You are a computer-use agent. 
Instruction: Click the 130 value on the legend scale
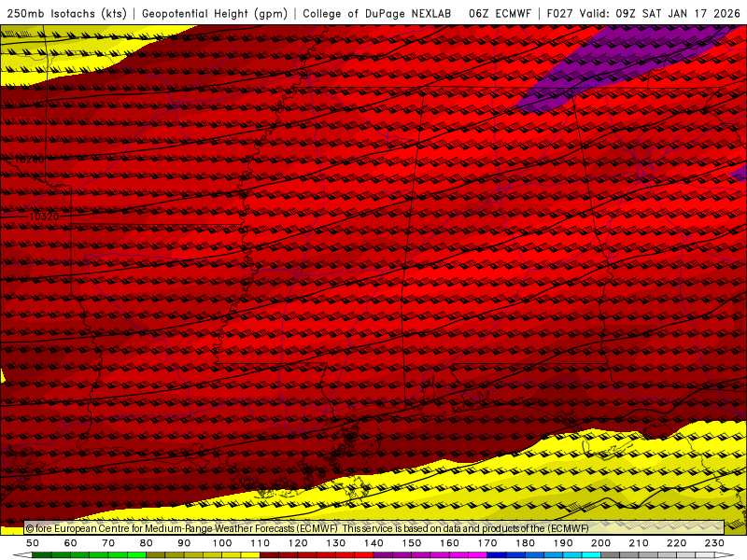pyautogui.click(x=336, y=543)
